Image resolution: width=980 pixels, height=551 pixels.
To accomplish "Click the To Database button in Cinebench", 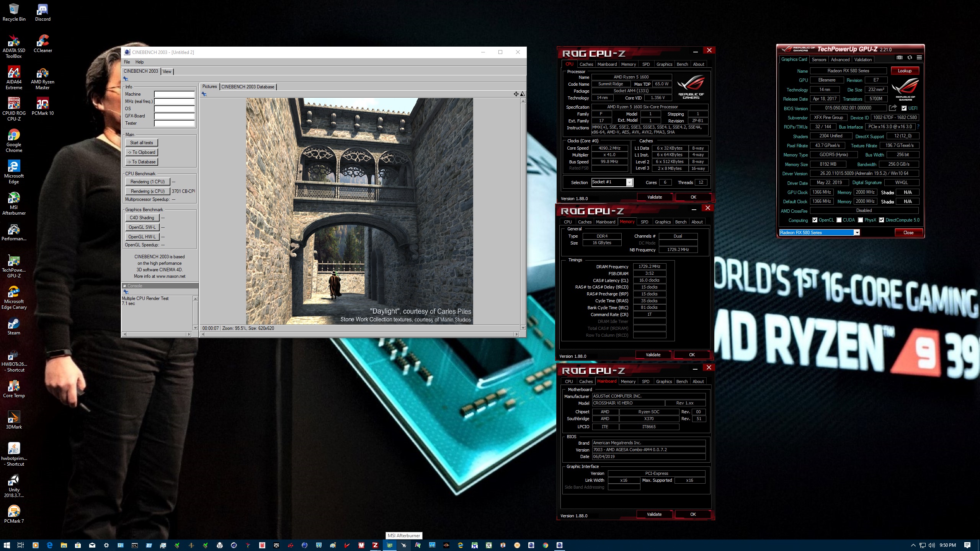I will pyautogui.click(x=141, y=162).
